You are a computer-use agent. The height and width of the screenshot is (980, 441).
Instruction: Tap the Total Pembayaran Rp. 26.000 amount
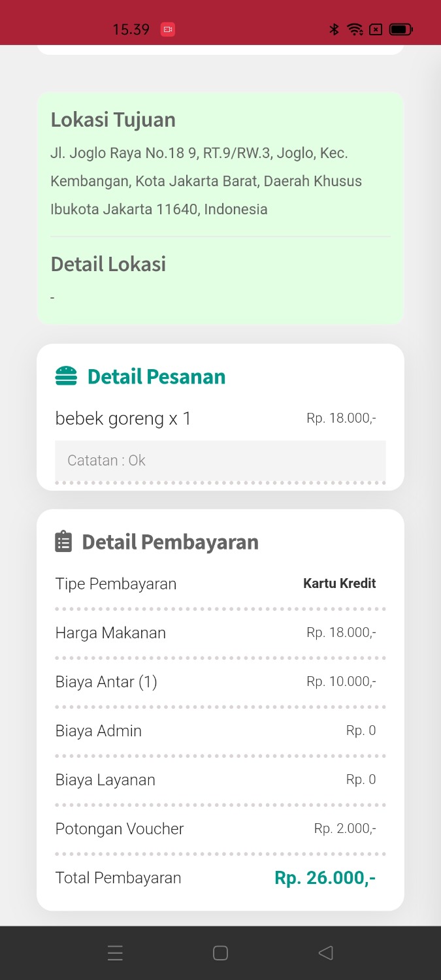(325, 877)
